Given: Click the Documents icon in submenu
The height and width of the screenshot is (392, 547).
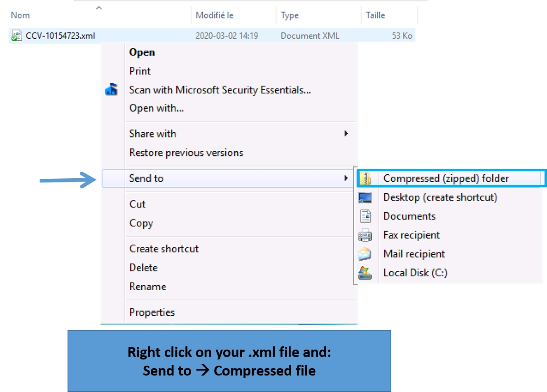Looking at the screenshot, I should [x=365, y=216].
